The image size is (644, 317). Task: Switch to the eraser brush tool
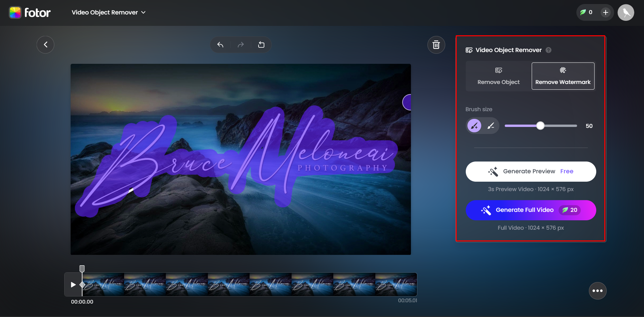point(491,125)
